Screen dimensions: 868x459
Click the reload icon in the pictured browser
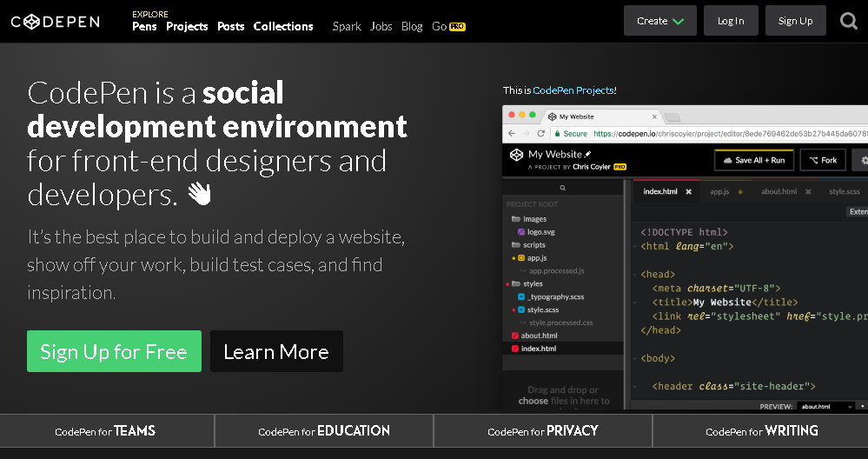(540, 133)
